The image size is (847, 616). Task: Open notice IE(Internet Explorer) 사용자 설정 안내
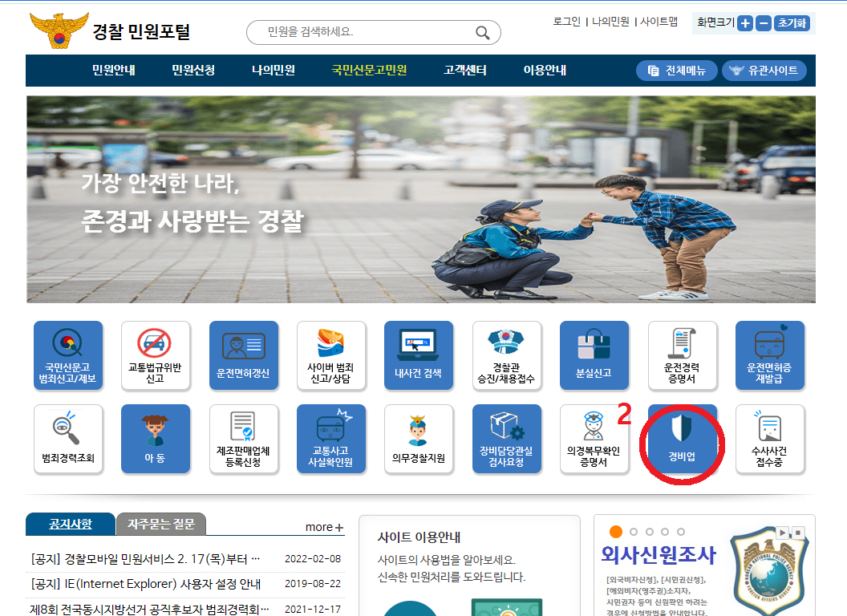145,584
